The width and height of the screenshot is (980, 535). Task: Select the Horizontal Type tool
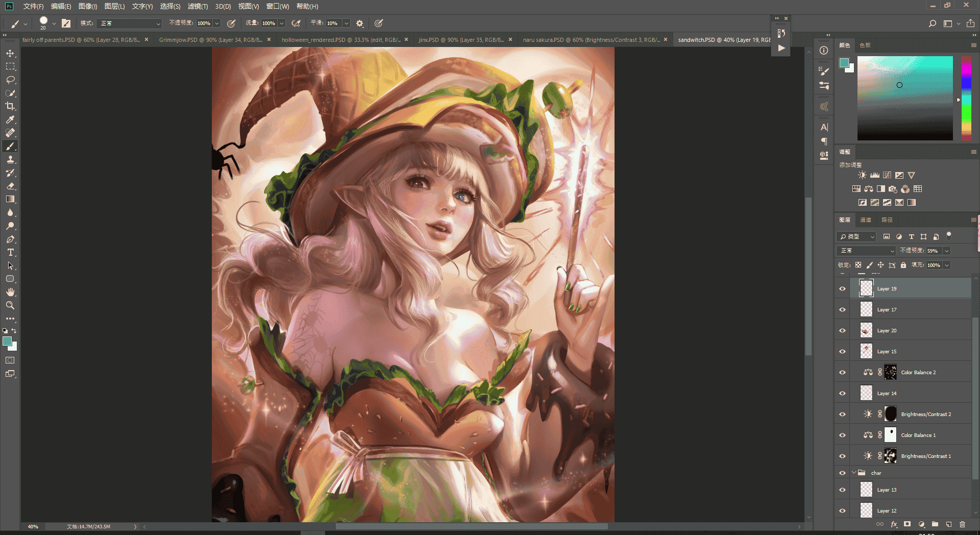[10, 252]
